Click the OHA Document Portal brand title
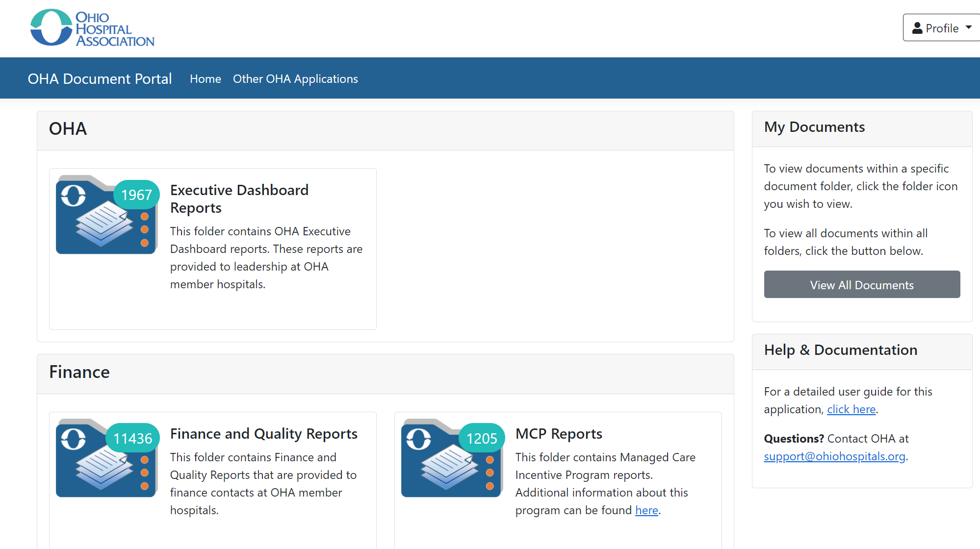Image resolution: width=980 pixels, height=549 pixels. tap(100, 79)
